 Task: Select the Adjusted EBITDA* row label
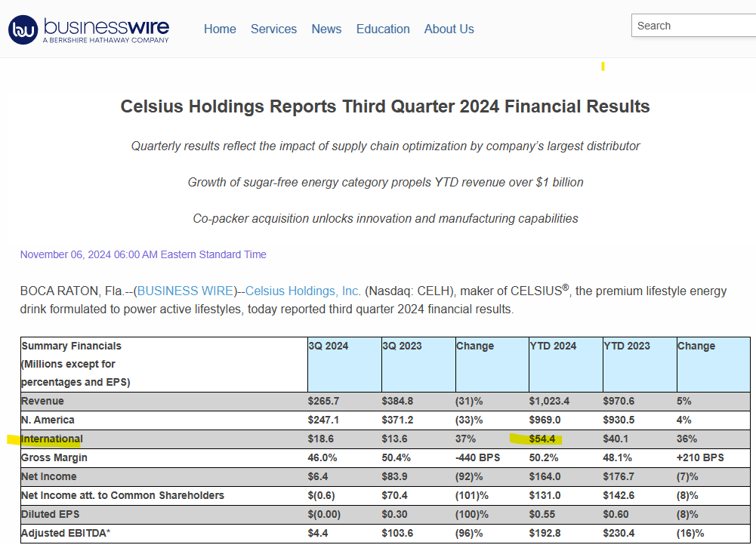[66, 533]
